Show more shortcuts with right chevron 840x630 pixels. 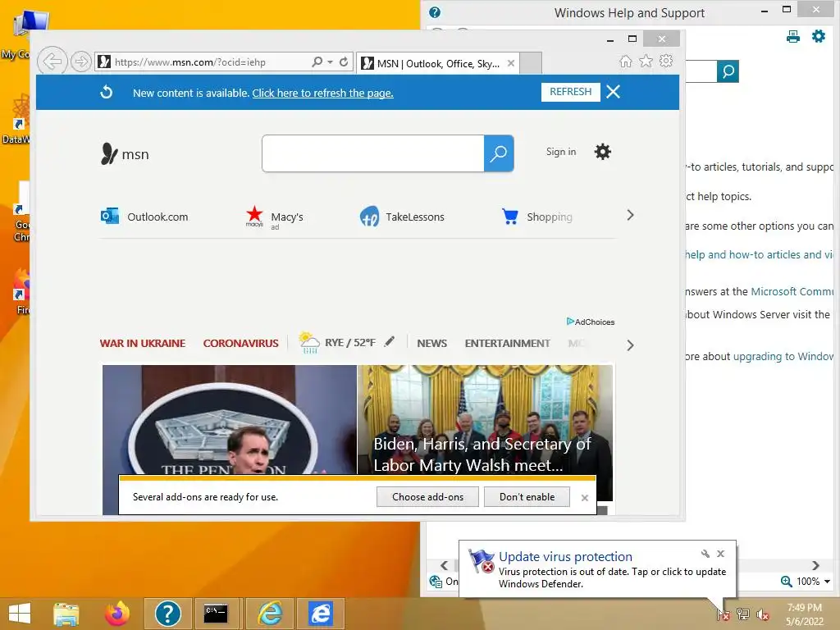pos(631,215)
